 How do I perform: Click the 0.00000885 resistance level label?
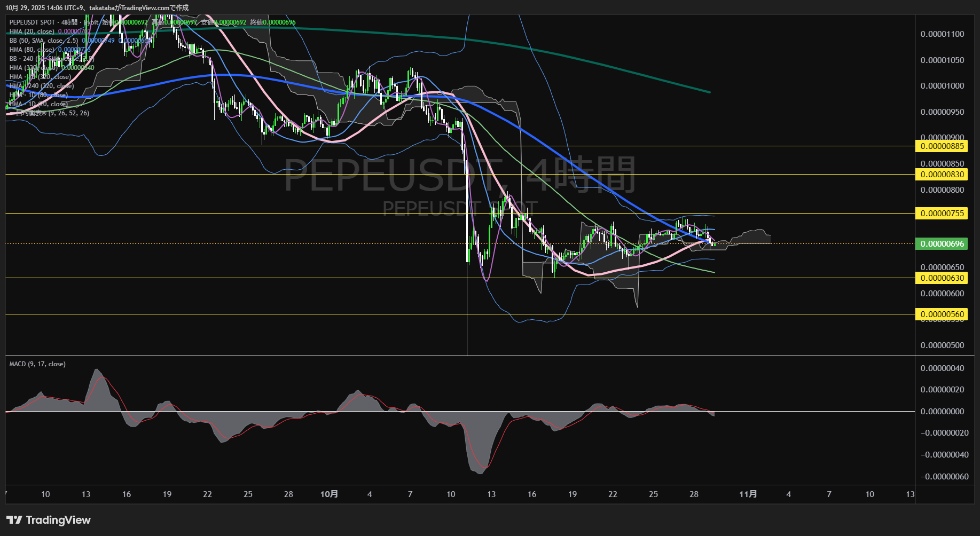click(x=942, y=146)
